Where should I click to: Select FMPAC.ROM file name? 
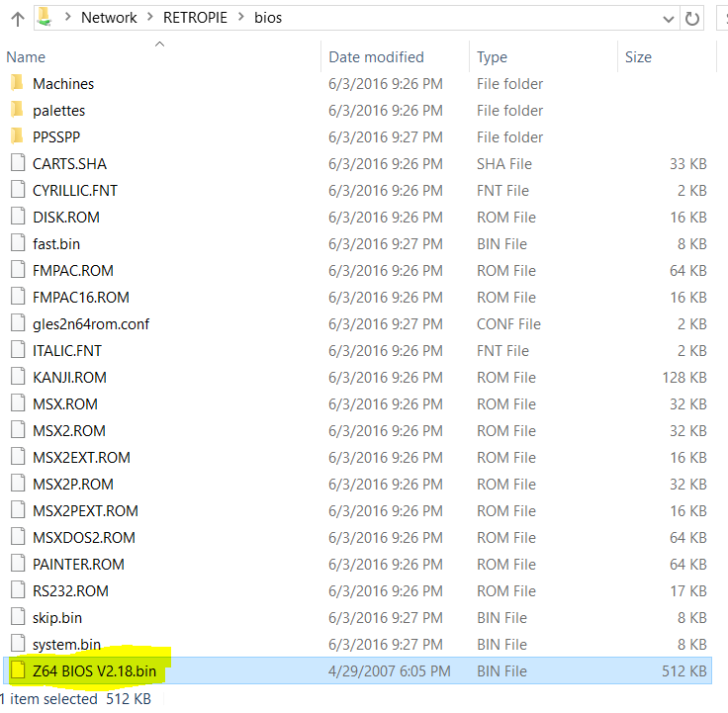point(73,271)
